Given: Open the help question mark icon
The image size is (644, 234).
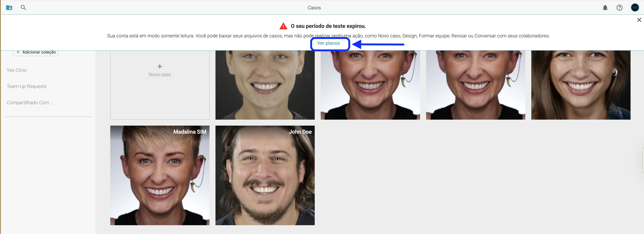Looking at the screenshot, I should click(619, 8).
